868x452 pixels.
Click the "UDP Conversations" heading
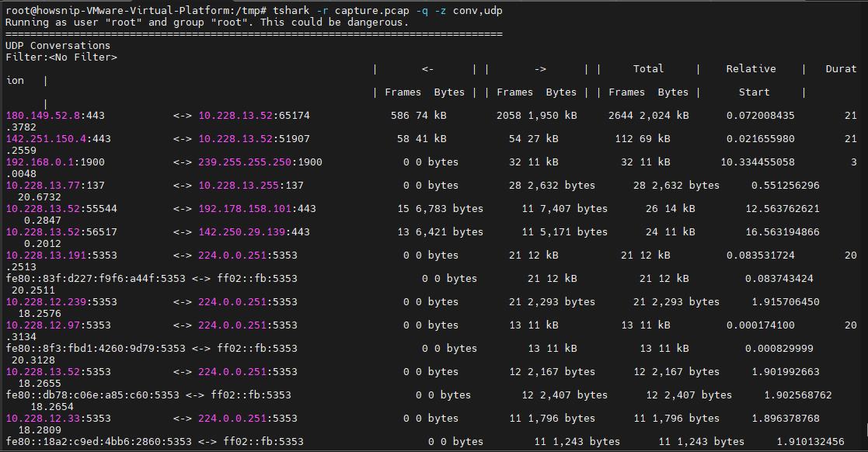point(58,45)
